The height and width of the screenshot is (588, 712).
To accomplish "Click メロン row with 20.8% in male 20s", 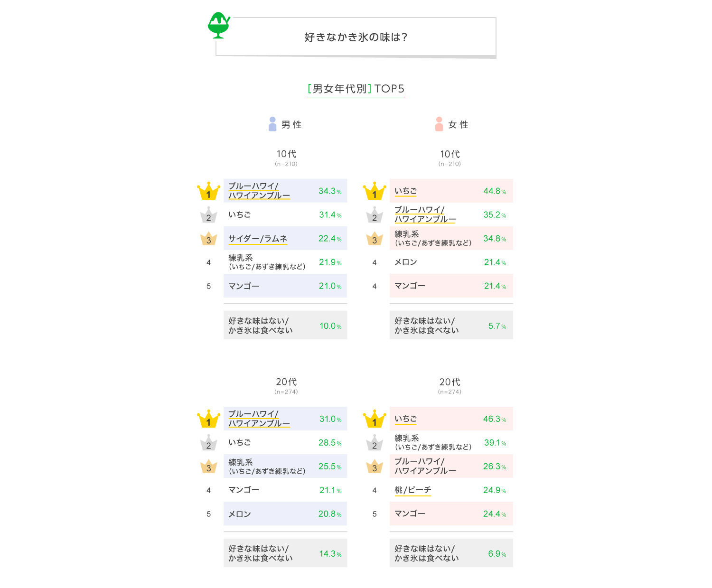I will (285, 513).
